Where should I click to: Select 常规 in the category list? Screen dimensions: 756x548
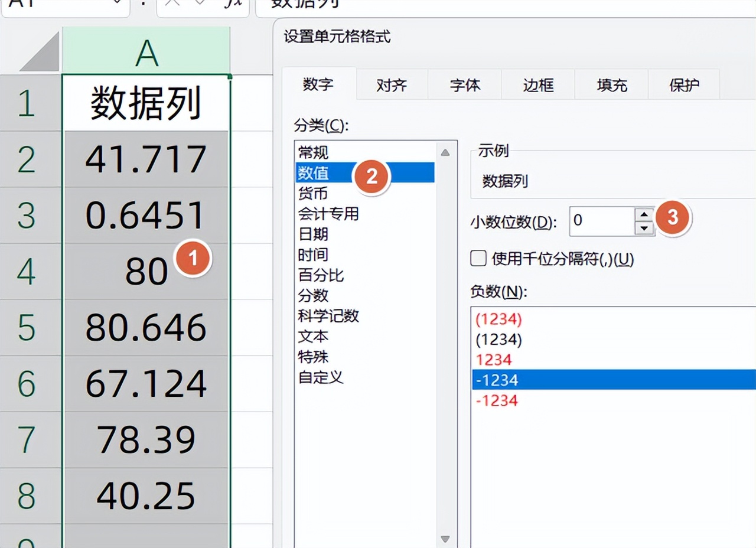point(365,152)
